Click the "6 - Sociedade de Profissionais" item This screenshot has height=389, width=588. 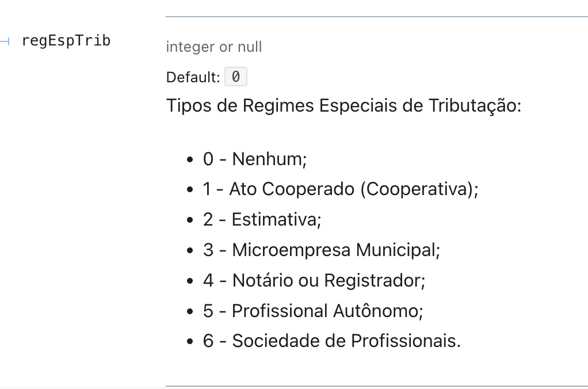click(331, 341)
